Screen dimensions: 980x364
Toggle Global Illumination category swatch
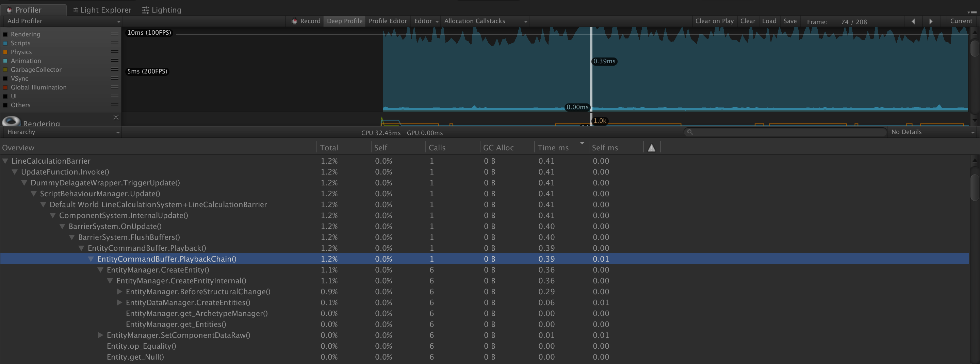(x=5, y=87)
